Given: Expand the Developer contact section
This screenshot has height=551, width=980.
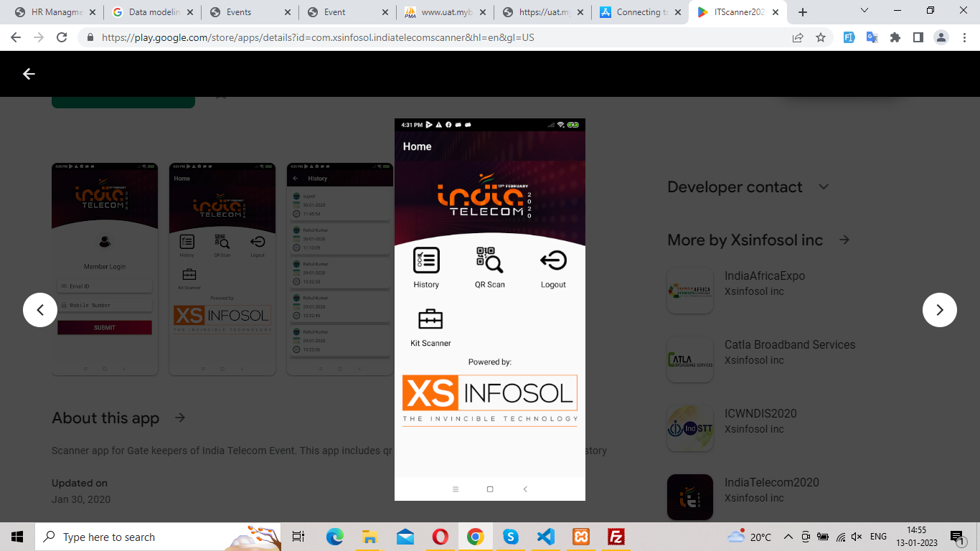Looking at the screenshot, I should [824, 187].
